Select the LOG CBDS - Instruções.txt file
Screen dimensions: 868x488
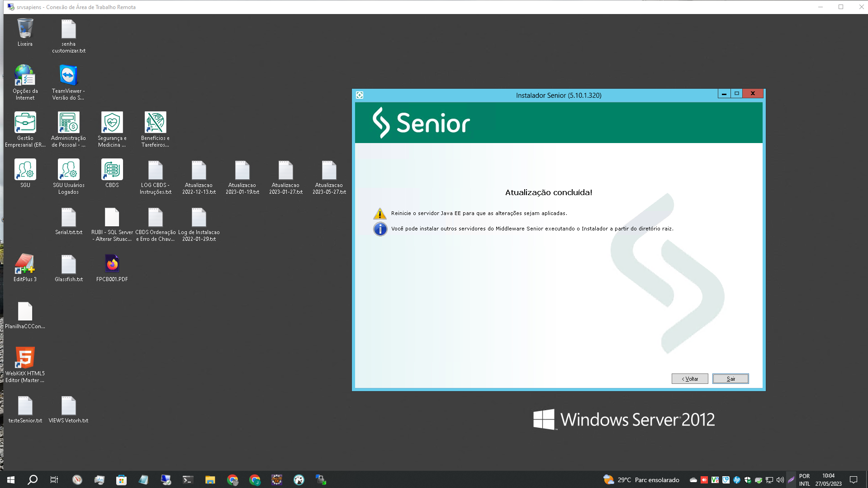(x=156, y=177)
